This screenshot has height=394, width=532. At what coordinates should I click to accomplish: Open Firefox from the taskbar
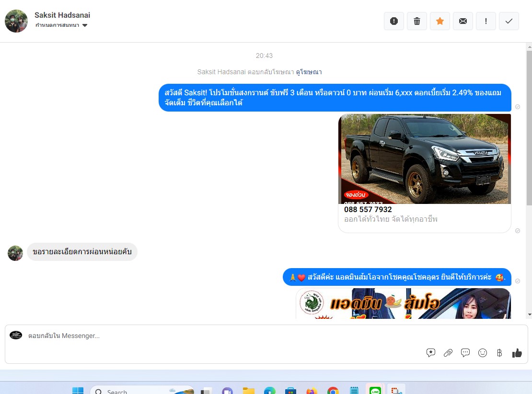click(312, 391)
